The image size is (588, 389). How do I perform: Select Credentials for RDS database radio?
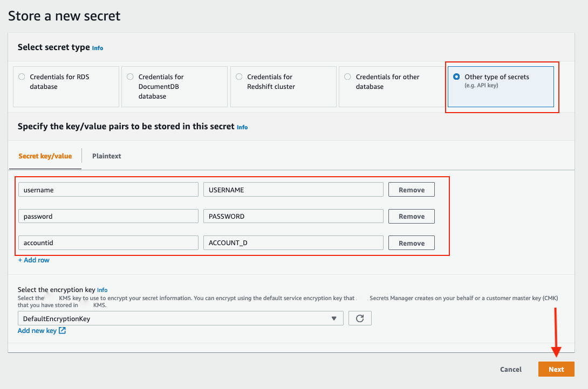[x=22, y=77]
